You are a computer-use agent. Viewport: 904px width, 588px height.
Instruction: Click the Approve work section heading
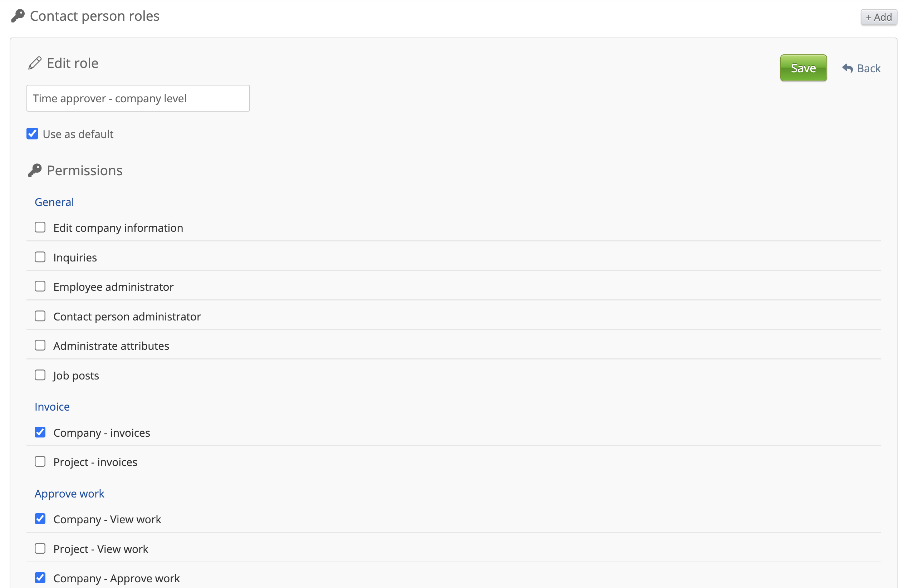[x=69, y=494]
